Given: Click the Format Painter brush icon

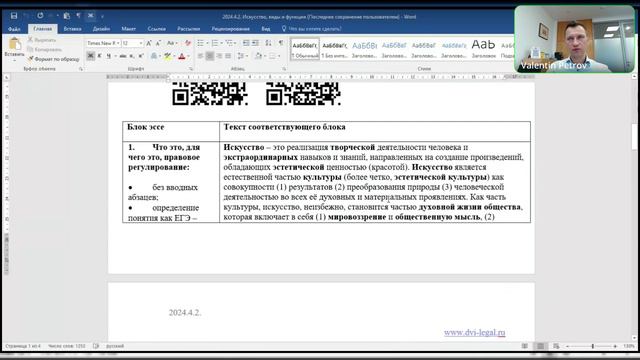Looking at the screenshot, I should click(x=31, y=59).
